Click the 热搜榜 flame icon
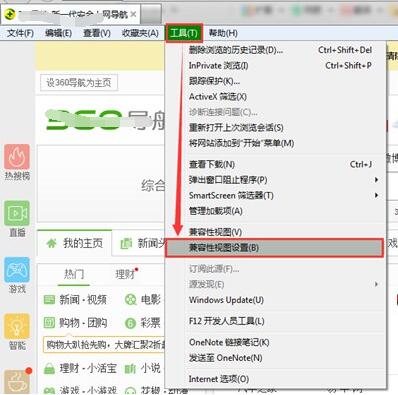 (17, 157)
